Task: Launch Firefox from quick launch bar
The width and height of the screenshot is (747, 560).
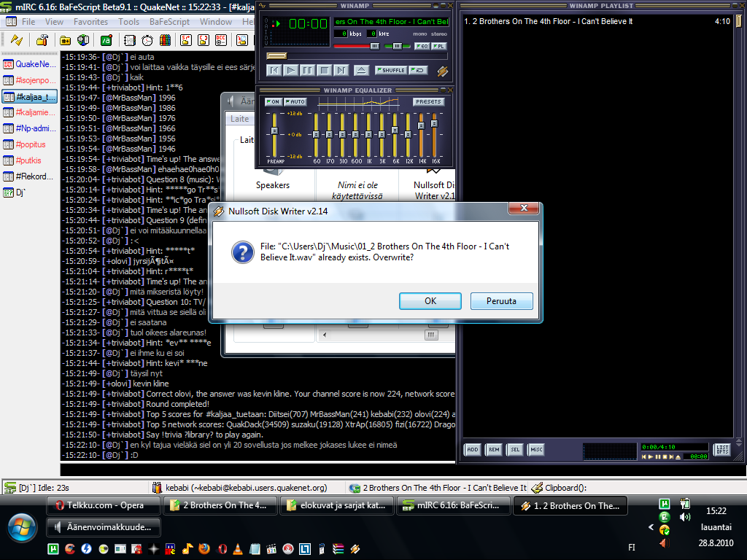Action: click(x=204, y=548)
